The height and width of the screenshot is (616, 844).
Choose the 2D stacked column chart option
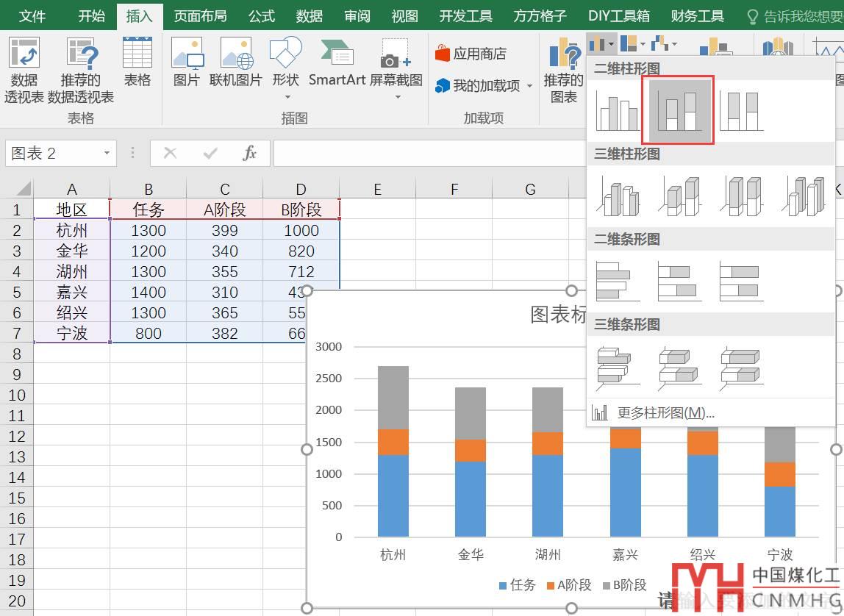[x=679, y=111]
